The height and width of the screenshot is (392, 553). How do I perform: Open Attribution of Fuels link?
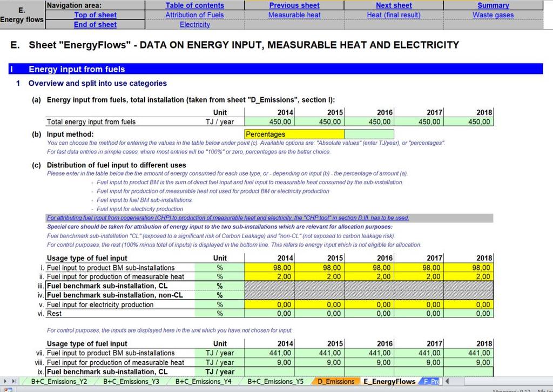click(x=194, y=15)
